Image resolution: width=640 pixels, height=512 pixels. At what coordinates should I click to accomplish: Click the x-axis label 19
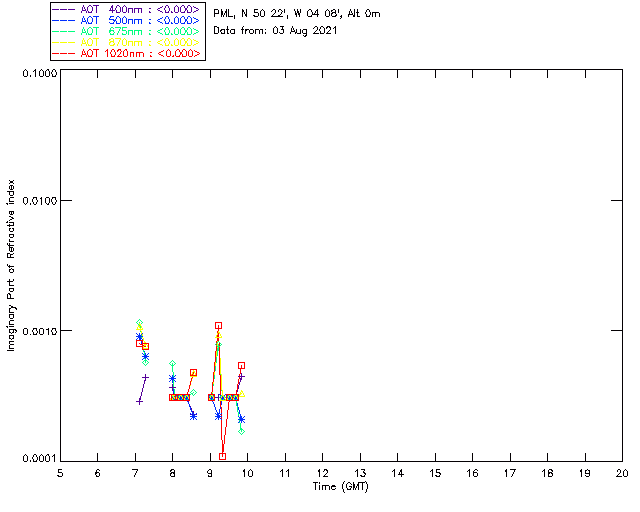click(x=585, y=473)
